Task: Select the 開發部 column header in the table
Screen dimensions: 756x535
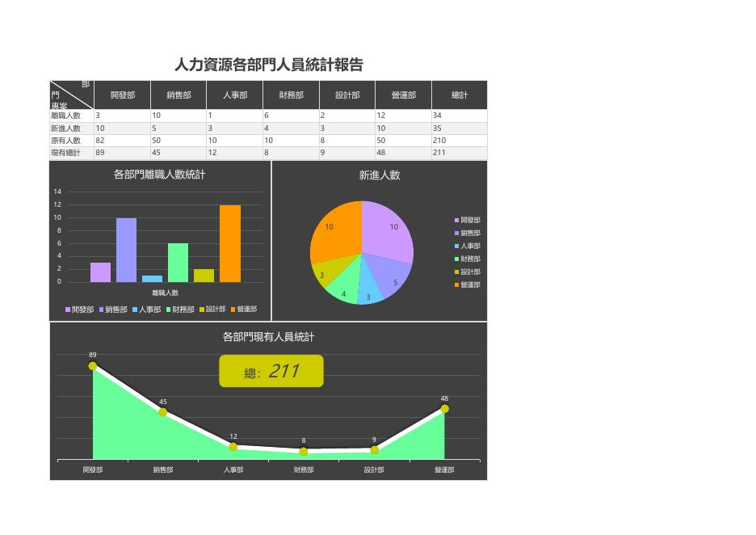Action: [x=123, y=95]
